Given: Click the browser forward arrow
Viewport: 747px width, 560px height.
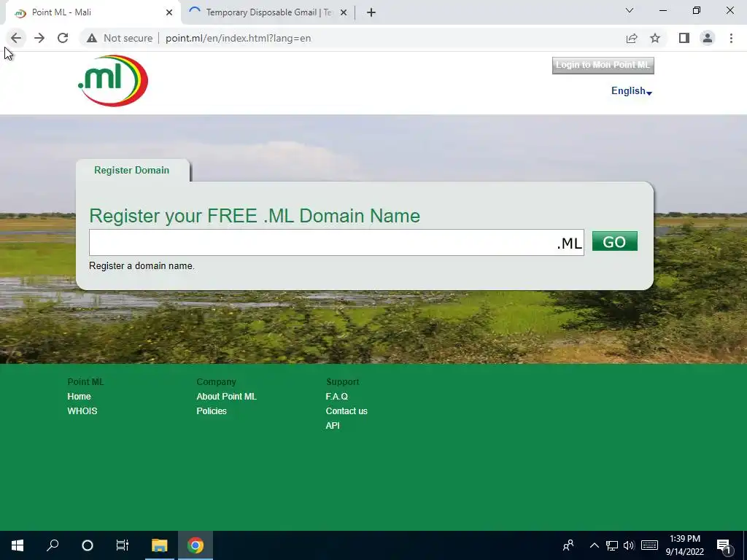Looking at the screenshot, I should point(39,38).
